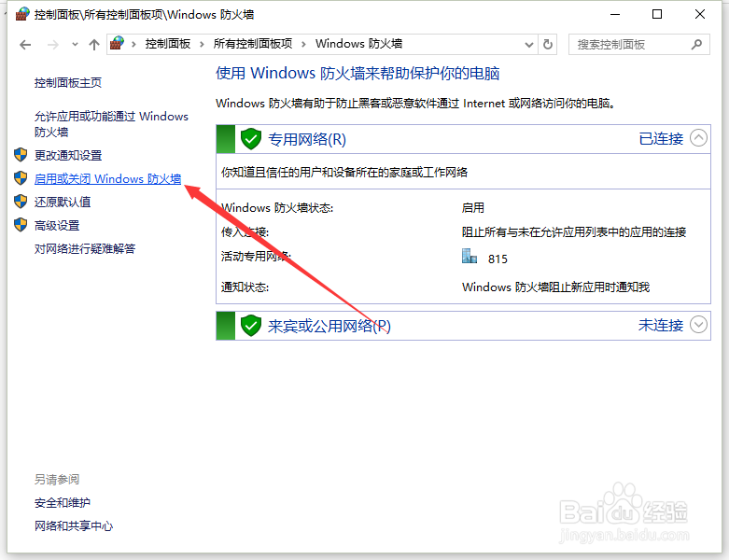Open 启用或关闭 Windows 防火墙 link
The width and height of the screenshot is (729, 560).
point(108,178)
